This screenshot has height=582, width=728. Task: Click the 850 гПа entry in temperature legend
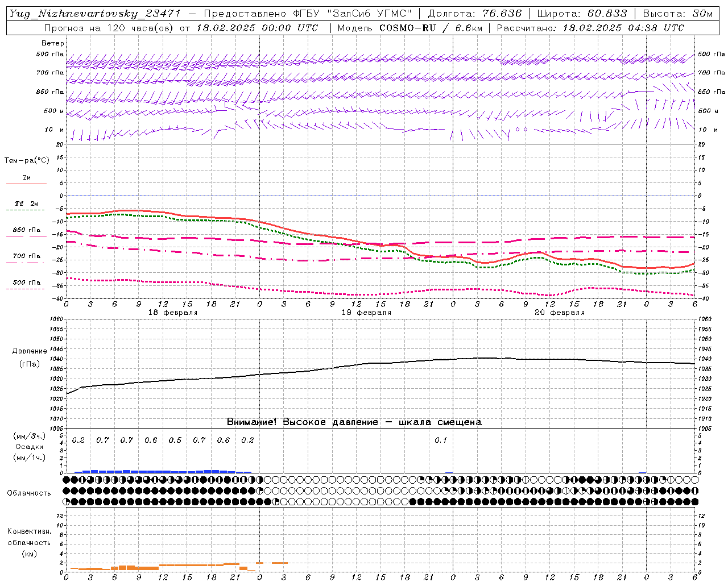[x=27, y=230]
